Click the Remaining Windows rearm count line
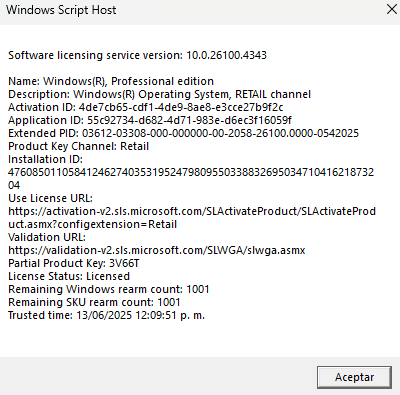 pyautogui.click(x=109, y=289)
